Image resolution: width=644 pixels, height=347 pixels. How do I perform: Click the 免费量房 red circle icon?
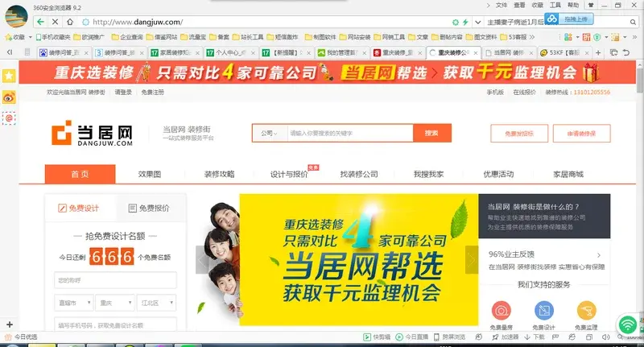501,311
